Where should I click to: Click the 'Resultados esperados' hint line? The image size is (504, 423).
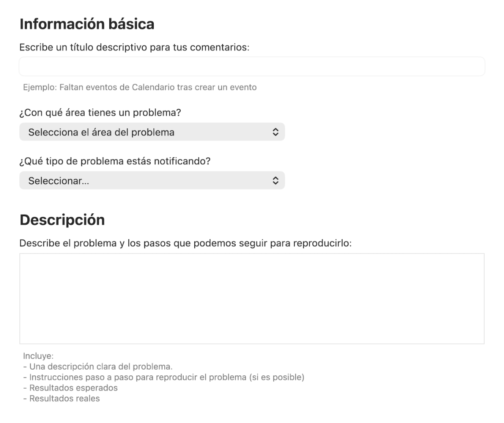tap(70, 388)
